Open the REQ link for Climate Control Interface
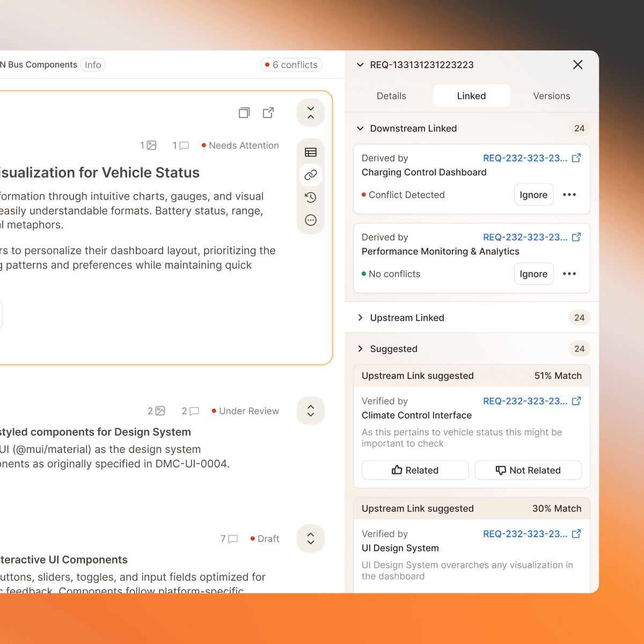Image resolution: width=644 pixels, height=644 pixels. click(525, 401)
